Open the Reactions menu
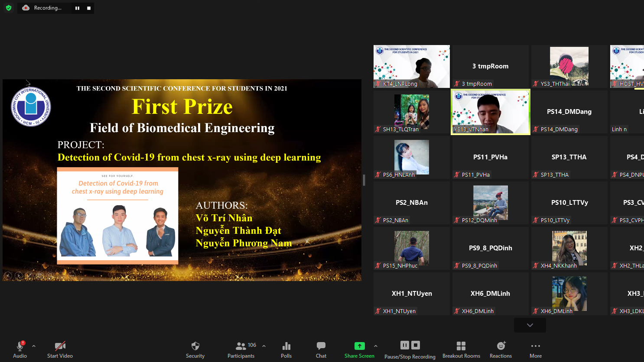Image resolution: width=644 pixels, height=362 pixels. pos(501,349)
